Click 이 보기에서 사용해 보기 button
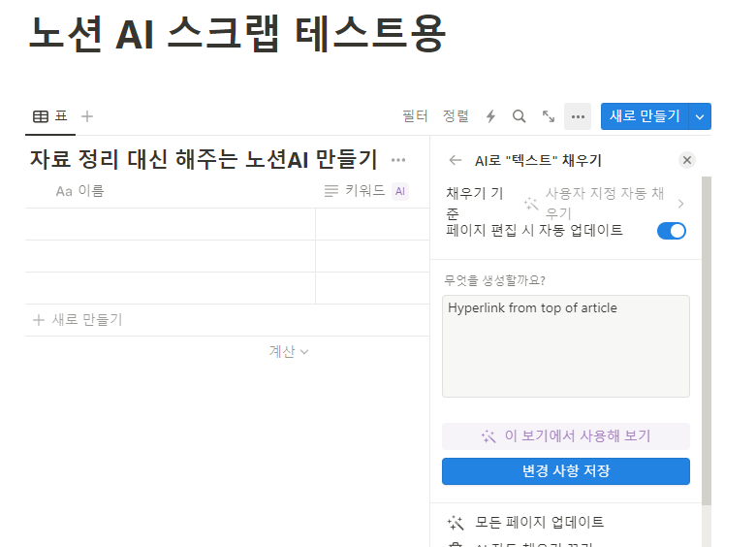The height and width of the screenshot is (547, 756). tap(566, 436)
